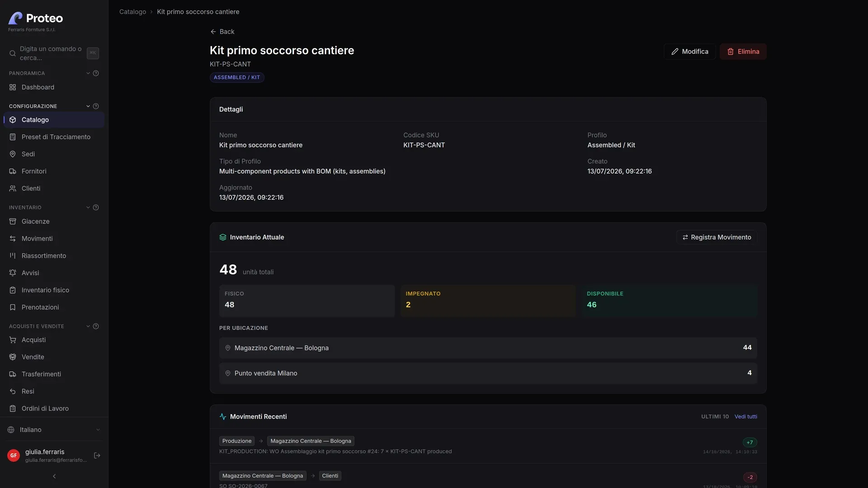868x488 pixels.
Task: Click help icon next to Inventario
Action: coord(96,207)
